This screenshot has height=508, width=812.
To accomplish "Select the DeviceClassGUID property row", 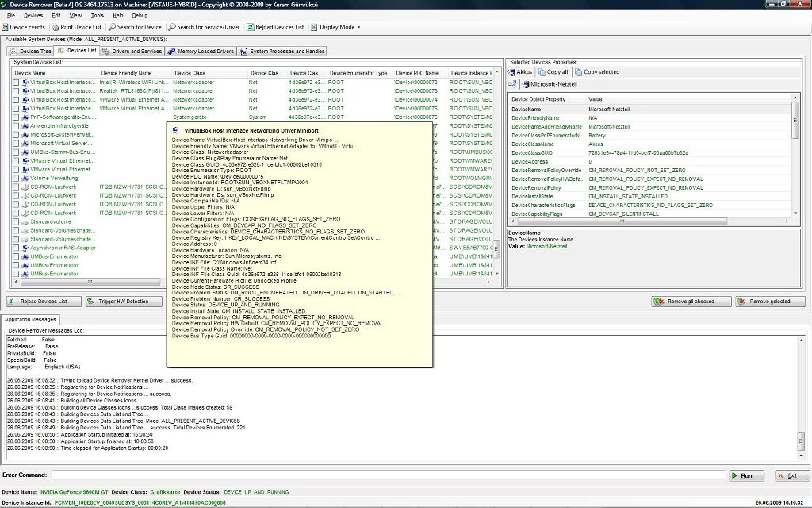I will pos(650,153).
